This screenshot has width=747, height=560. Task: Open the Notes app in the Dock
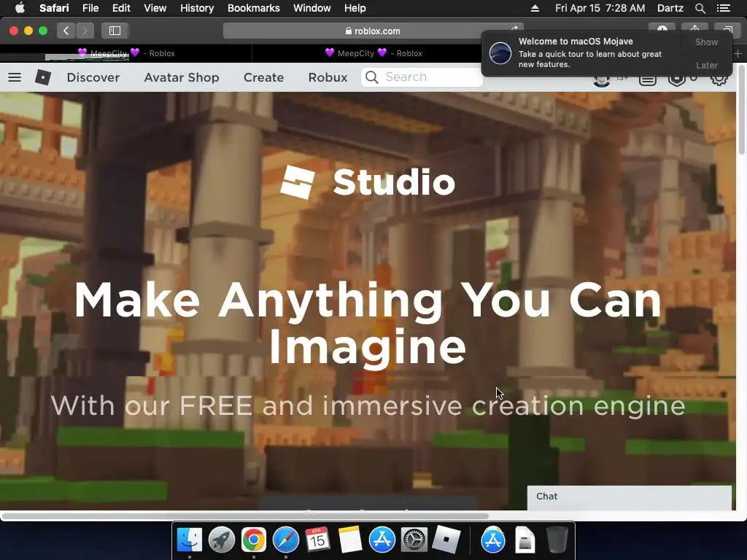(x=350, y=540)
